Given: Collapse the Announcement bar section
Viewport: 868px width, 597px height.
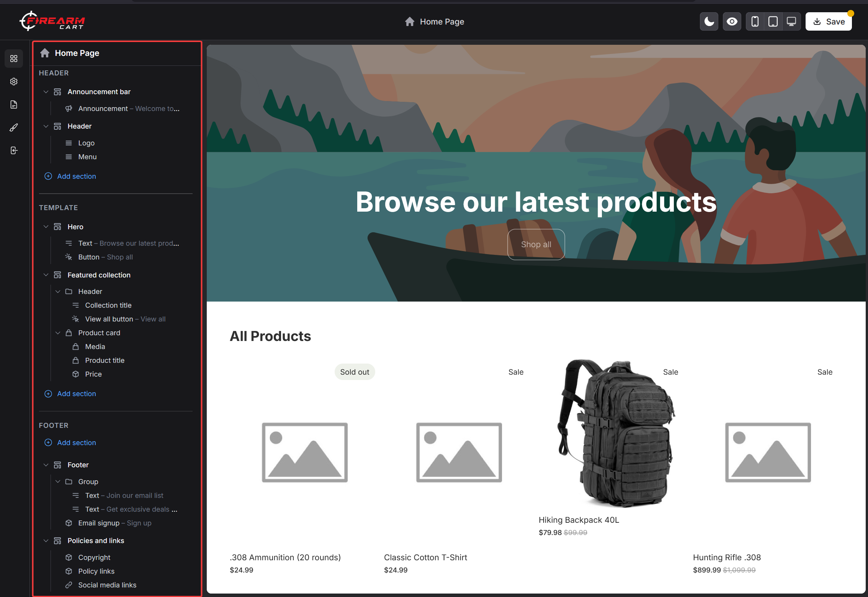Looking at the screenshot, I should (x=46, y=92).
